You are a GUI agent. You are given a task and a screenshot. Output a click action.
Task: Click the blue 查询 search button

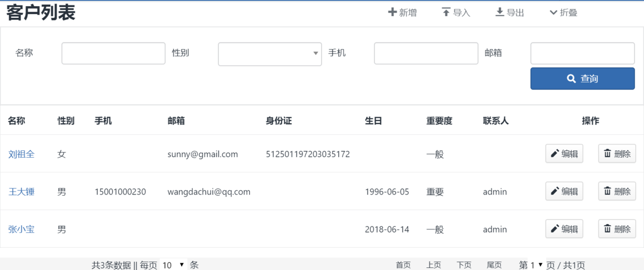point(582,79)
